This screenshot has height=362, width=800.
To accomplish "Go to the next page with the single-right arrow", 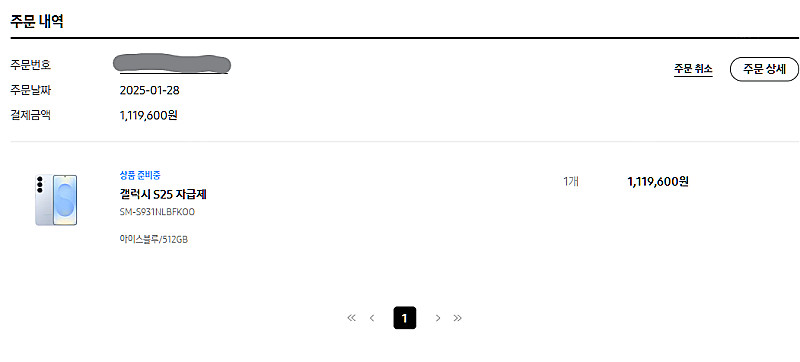I will (x=438, y=318).
